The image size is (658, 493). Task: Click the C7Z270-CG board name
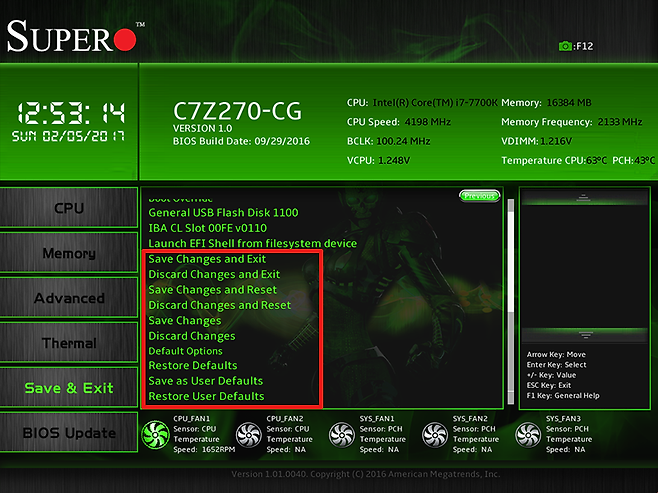click(237, 111)
